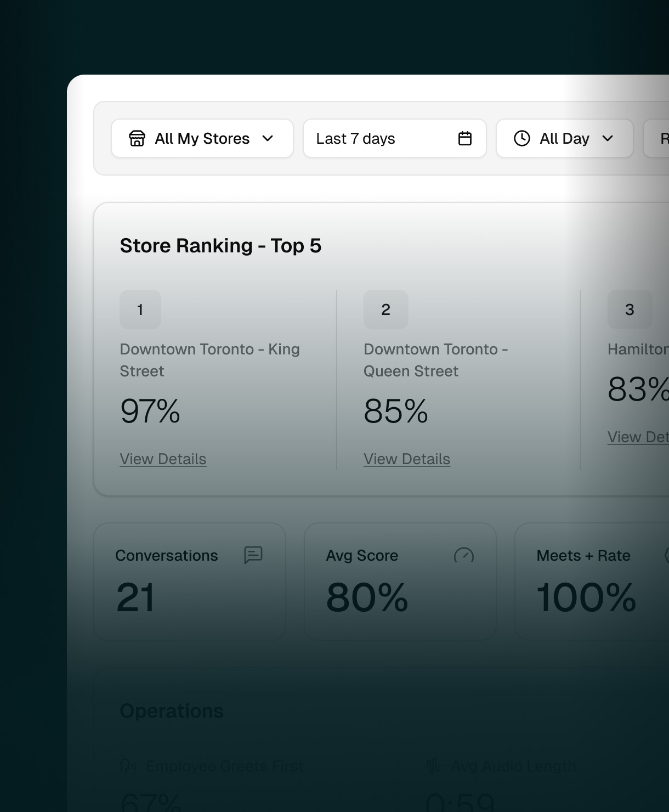This screenshot has height=812, width=669.
Task: Click the Meets + Rate label
Action: pos(583,555)
